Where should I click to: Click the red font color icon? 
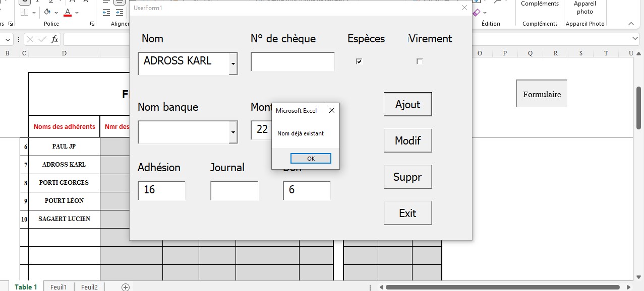[68, 12]
